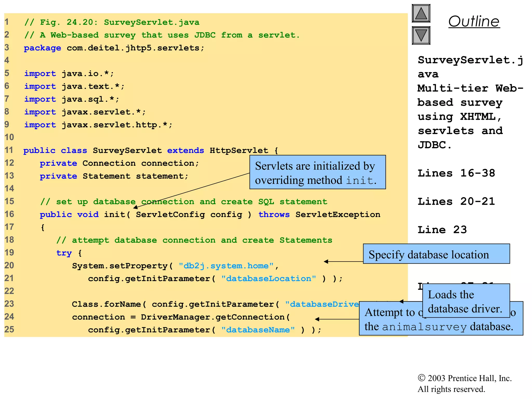Click the 'Servlets are initialized by' callout box
This screenshot has height=399, width=532.
point(317,172)
